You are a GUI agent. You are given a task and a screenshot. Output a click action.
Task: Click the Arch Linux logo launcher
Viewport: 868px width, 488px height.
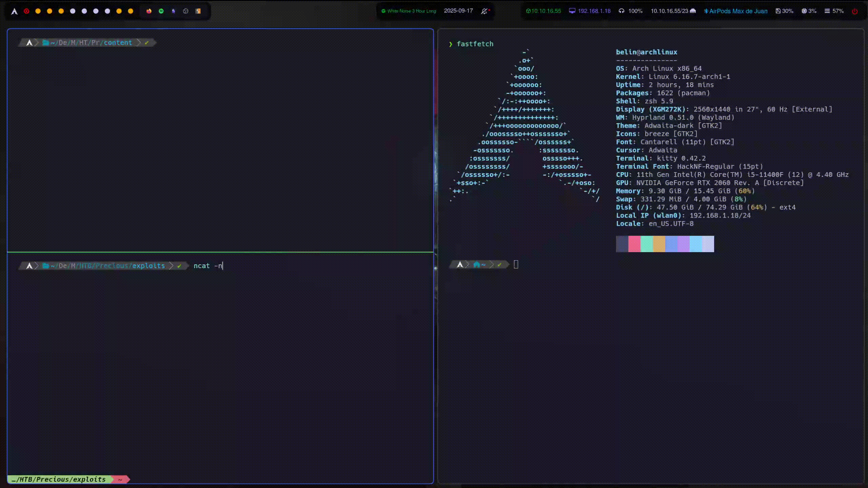coord(14,11)
